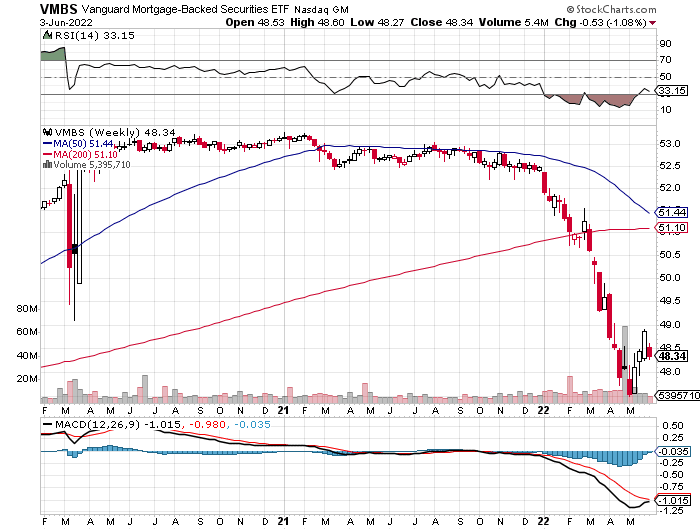Click the Volume 5.4M header value
The image size is (700, 530).
coord(513,22)
